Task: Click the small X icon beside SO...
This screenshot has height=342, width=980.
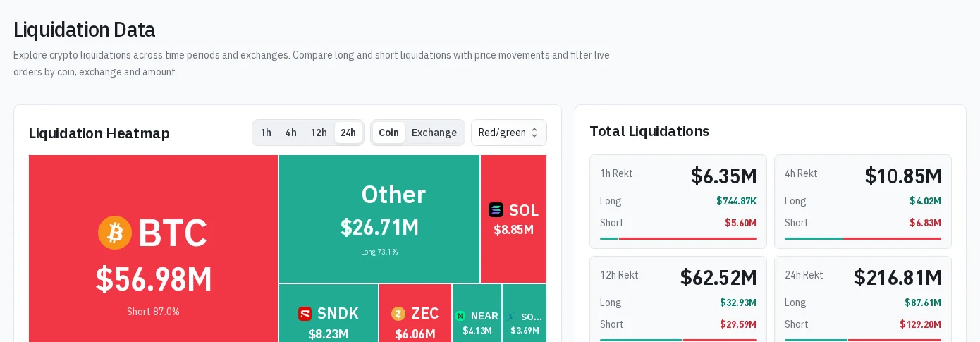Action: click(x=511, y=317)
